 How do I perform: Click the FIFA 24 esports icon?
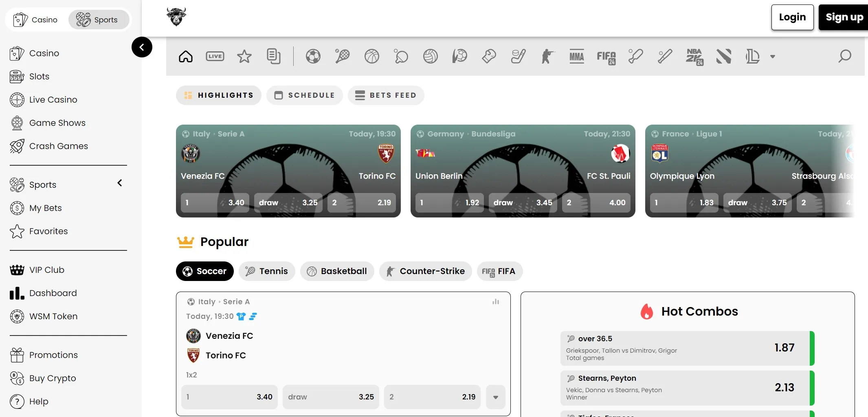(606, 57)
